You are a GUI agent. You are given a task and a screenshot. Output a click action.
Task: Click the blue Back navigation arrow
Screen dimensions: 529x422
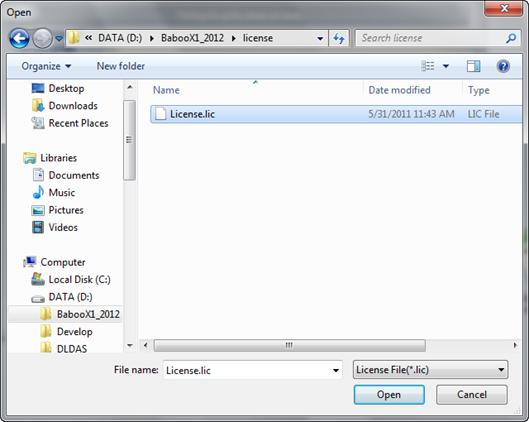[x=19, y=38]
